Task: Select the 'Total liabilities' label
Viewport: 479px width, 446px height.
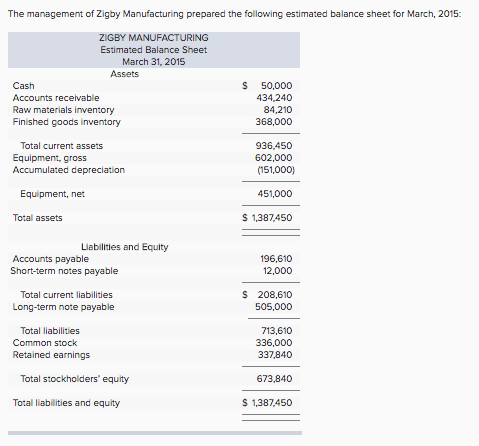Action: pos(50,331)
